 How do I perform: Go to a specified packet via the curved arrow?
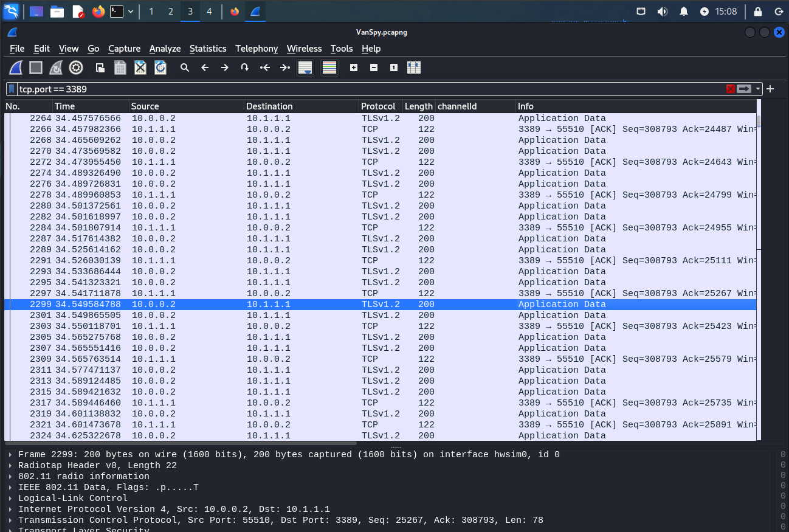click(x=244, y=67)
